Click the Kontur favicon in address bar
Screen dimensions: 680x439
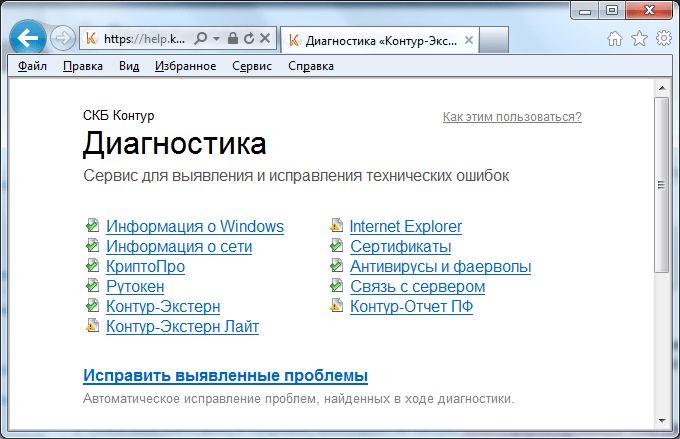91,39
